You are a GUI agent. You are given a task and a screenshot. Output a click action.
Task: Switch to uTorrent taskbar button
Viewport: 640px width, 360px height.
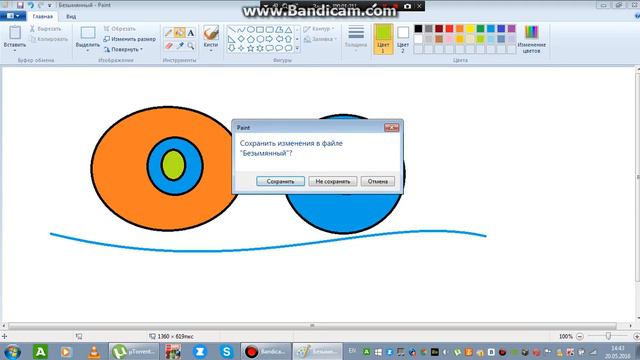(133, 351)
